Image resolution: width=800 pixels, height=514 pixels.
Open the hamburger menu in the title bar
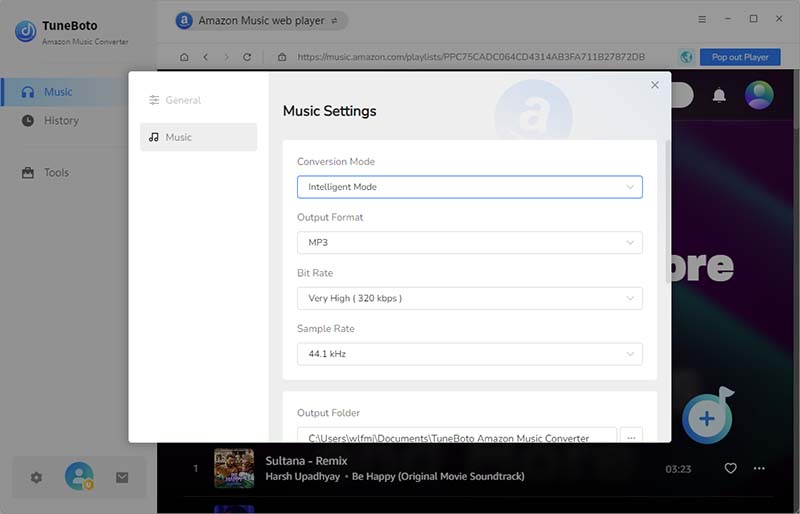[702, 19]
